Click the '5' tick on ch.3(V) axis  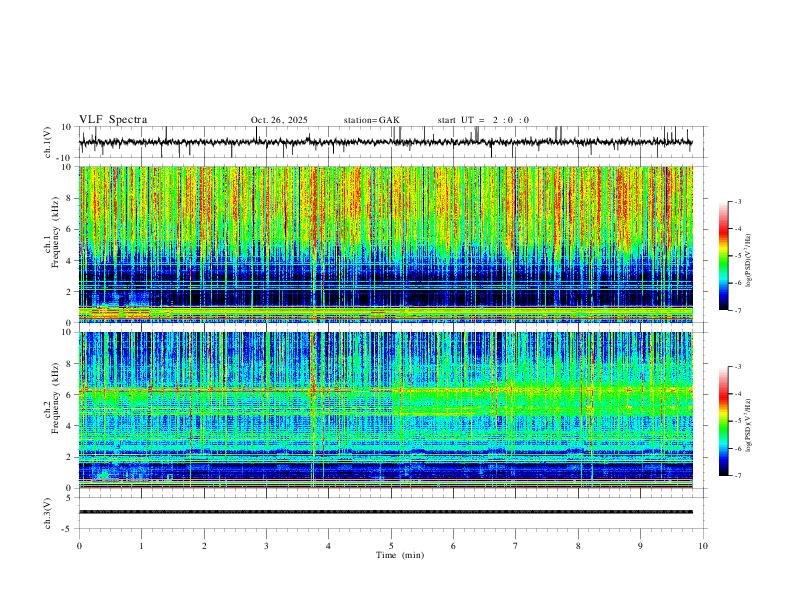click(x=69, y=498)
